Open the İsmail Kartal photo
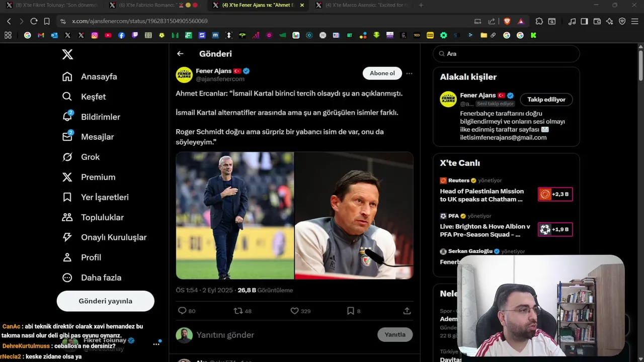 tap(235, 216)
